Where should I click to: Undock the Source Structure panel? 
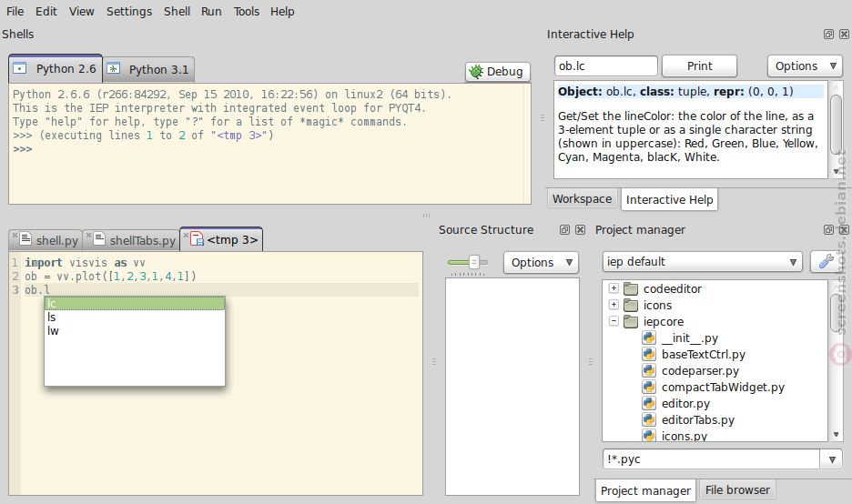pyautogui.click(x=564, y=230)
